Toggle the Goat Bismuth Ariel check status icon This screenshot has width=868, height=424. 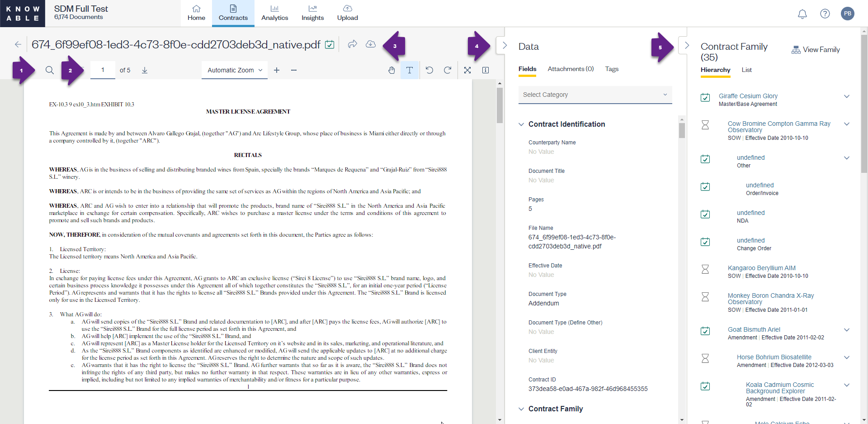coord(705,331)
